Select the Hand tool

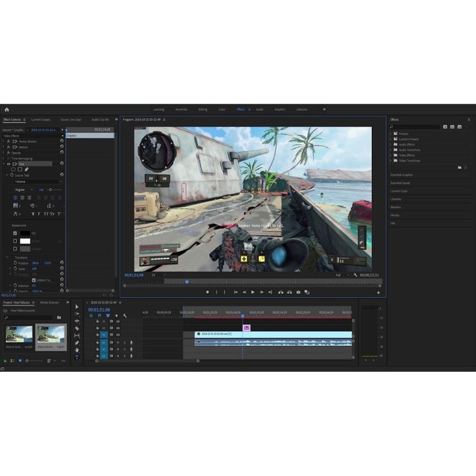pos(77,349)
